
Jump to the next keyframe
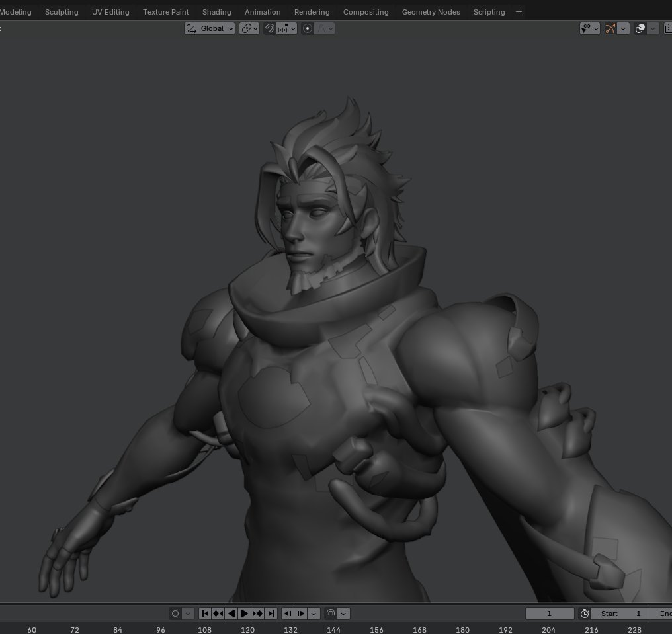coord(257,614)
